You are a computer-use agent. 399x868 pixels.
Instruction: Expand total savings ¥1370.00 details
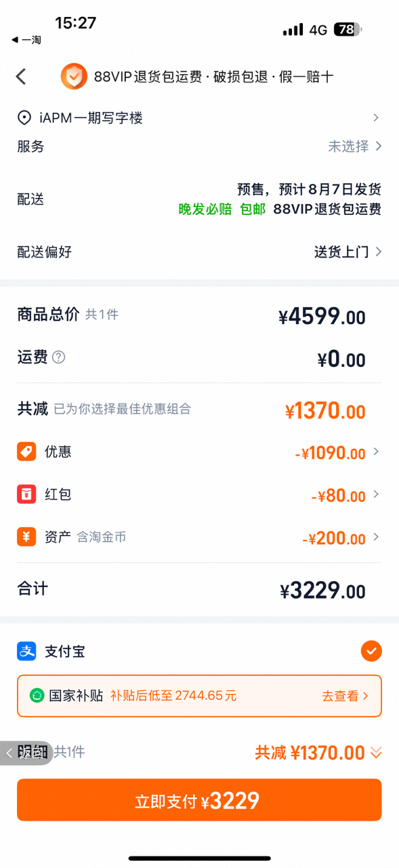tap(318, 752)
